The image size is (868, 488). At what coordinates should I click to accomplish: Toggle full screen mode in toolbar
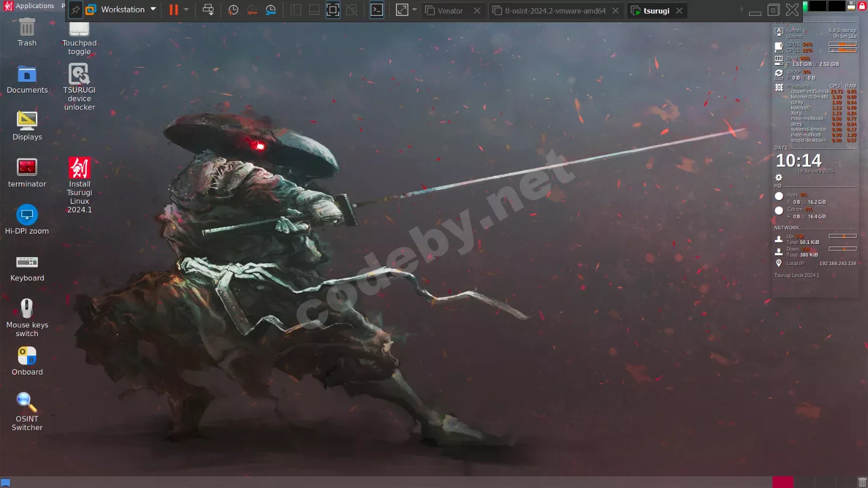point(333,10)
